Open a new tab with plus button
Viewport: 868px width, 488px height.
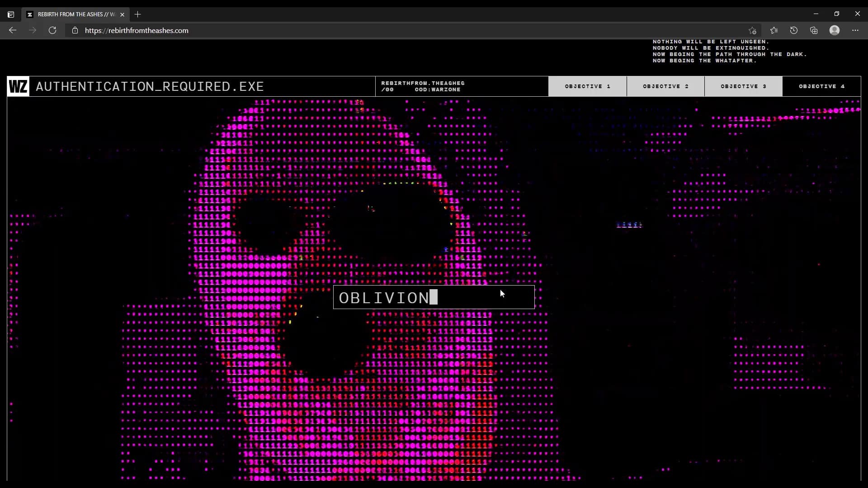[x=138, y=14]
